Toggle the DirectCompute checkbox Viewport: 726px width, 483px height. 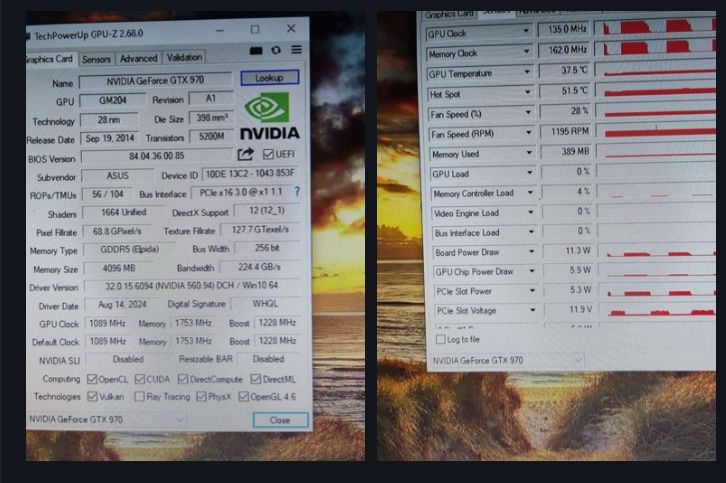[183, 379]
